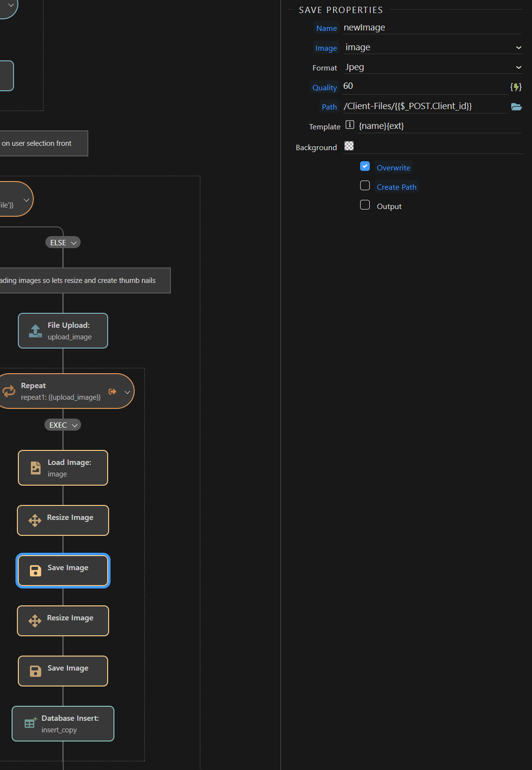Click the Name field containing newImage
The width and height of the screenshot is (532, 770).
pyautogui.click(x=432, y=28)
